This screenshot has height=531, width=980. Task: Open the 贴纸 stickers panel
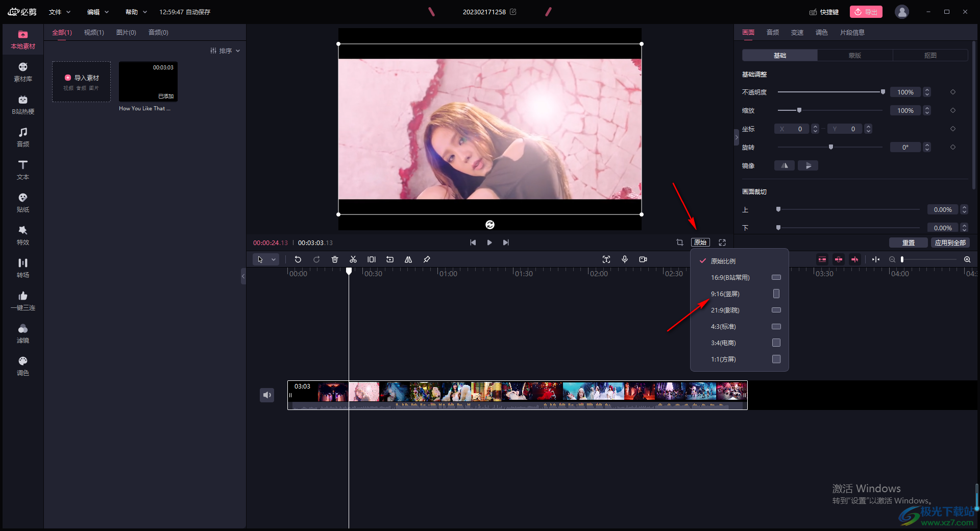[x=23, y=203]
